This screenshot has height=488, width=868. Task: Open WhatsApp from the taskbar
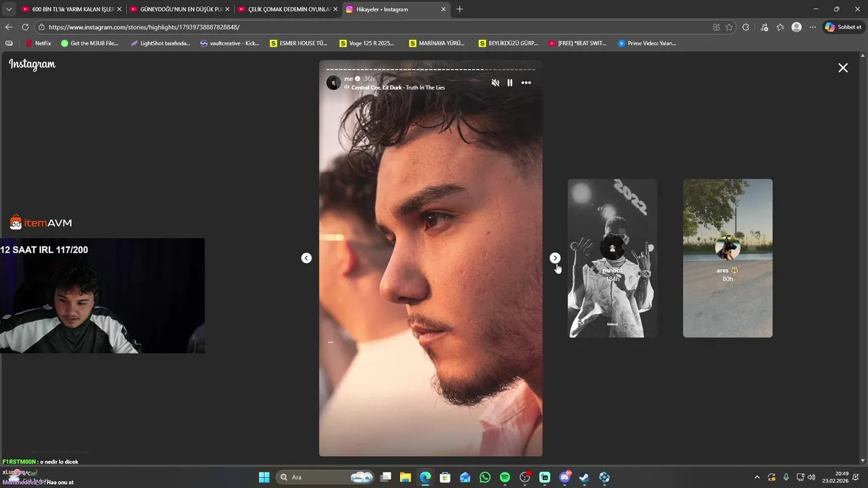[485, 477]
